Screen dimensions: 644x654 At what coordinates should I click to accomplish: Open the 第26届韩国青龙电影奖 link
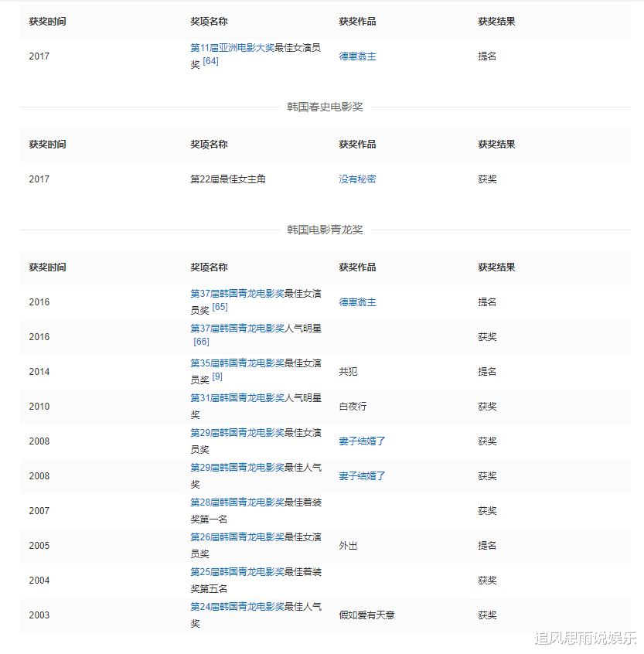(x=237, y=537)
